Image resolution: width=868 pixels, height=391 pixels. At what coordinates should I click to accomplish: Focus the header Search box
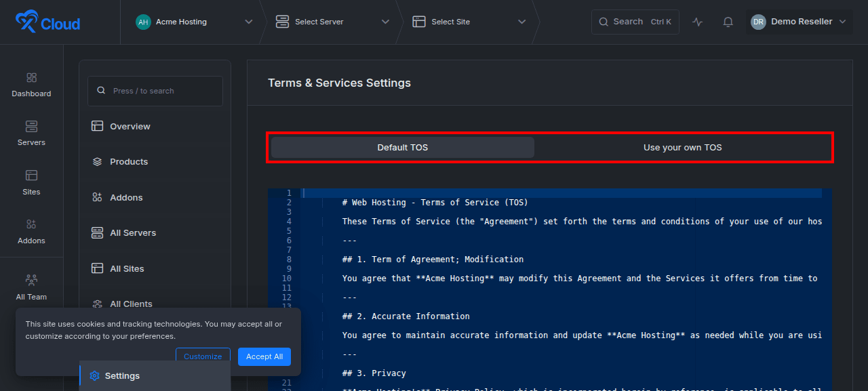[635, 22]
